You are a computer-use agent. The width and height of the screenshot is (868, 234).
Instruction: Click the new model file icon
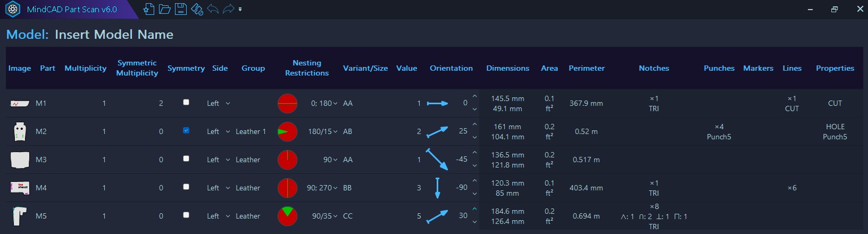click(149, 9)
